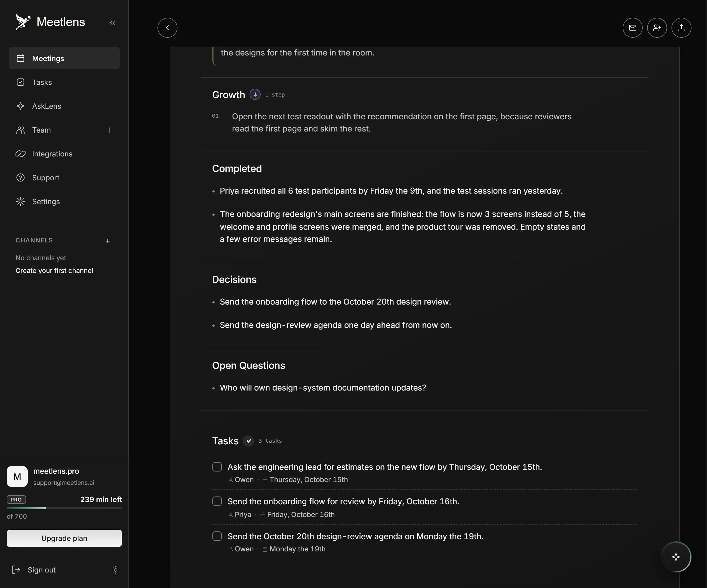Open the AskLens floating sparkle button

click(676, 557)
